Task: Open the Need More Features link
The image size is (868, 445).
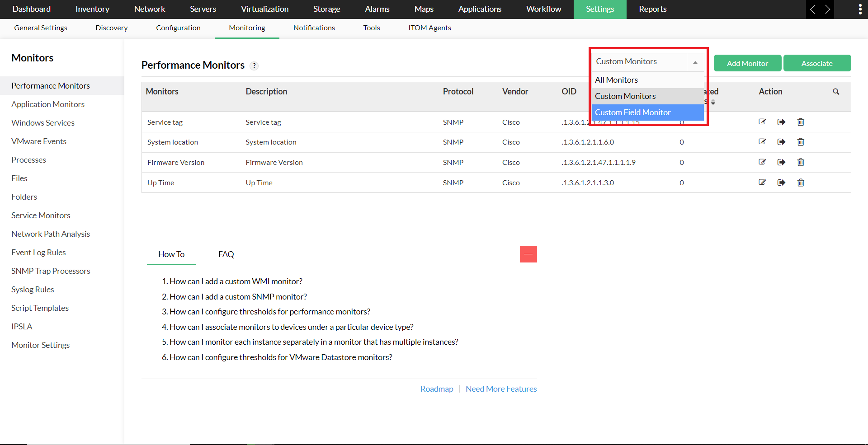Action: coord(501,389)
